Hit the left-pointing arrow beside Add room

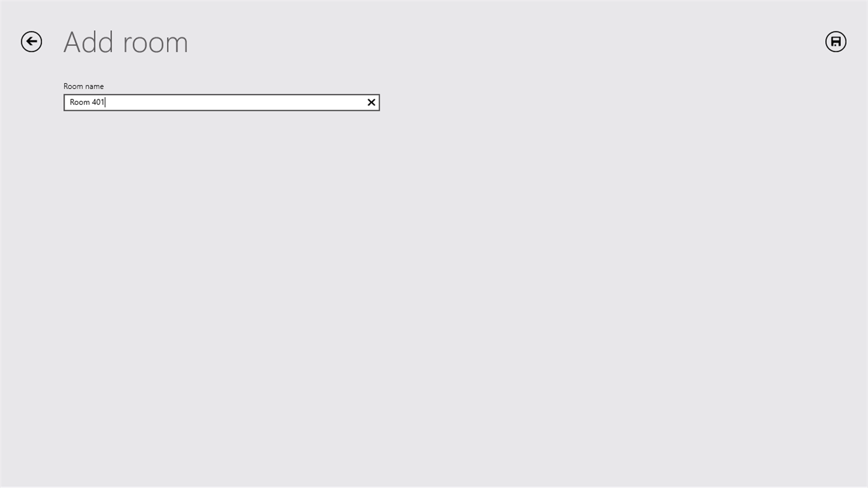pos(31,42)
